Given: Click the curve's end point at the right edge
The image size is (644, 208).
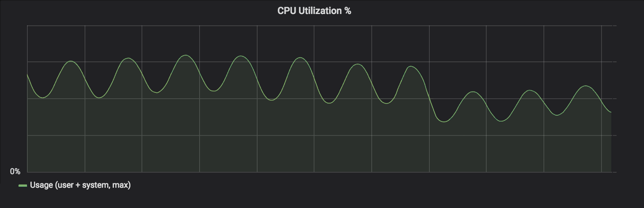Looking at the screenshot, I should (x=611, y=112).
